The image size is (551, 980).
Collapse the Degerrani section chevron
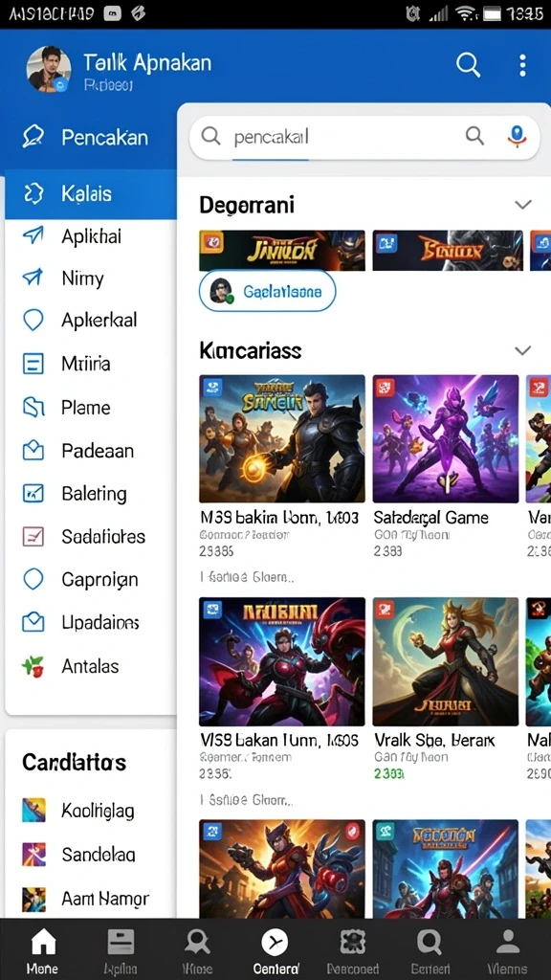pos(522,205)
